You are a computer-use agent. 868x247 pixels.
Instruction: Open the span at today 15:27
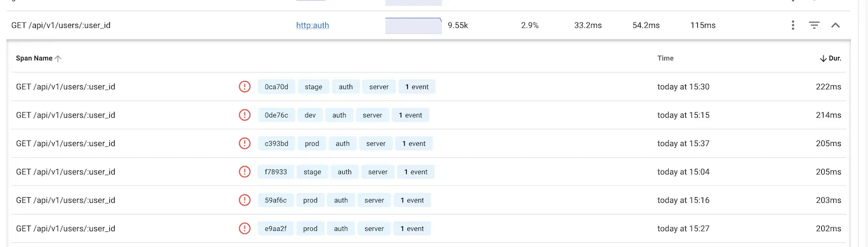pos(65,228)
